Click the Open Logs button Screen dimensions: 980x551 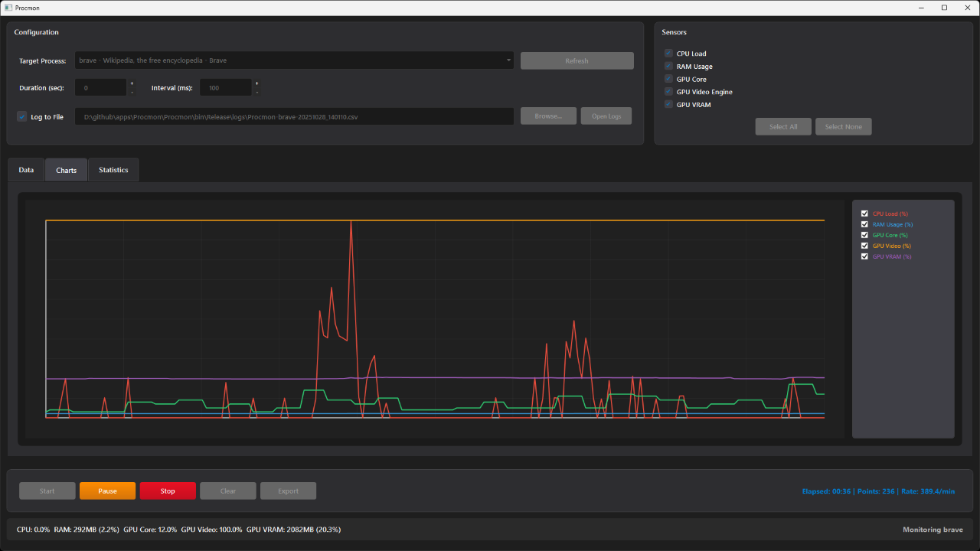point(606,116)
